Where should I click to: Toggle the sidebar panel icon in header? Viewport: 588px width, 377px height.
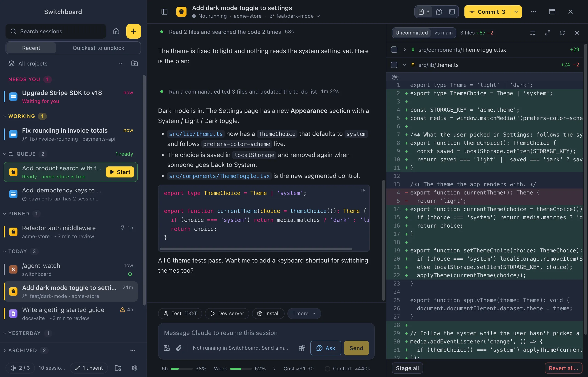click(164, 12)
